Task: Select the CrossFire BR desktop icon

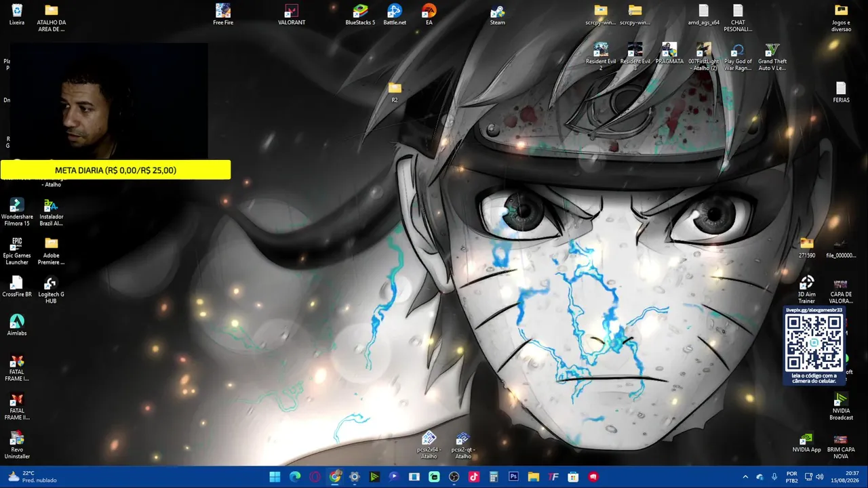Action: pyautogui.click(x=17, y=287)
